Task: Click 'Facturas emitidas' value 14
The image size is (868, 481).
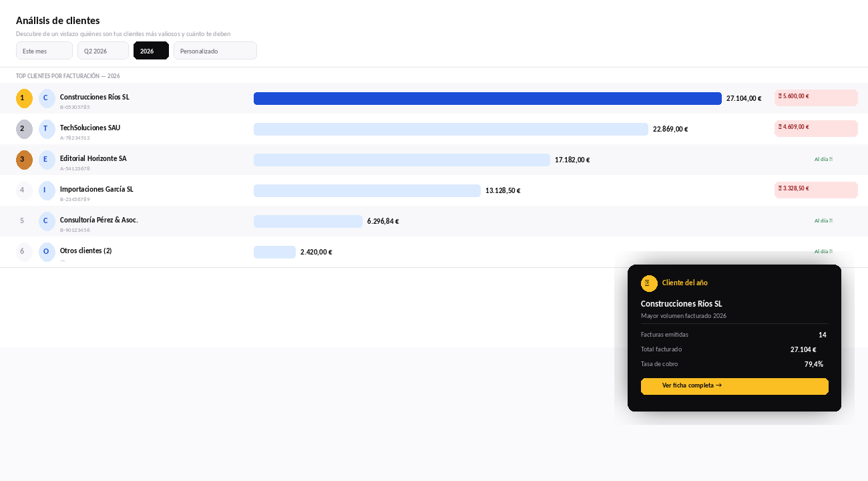Action: [823, 335]
